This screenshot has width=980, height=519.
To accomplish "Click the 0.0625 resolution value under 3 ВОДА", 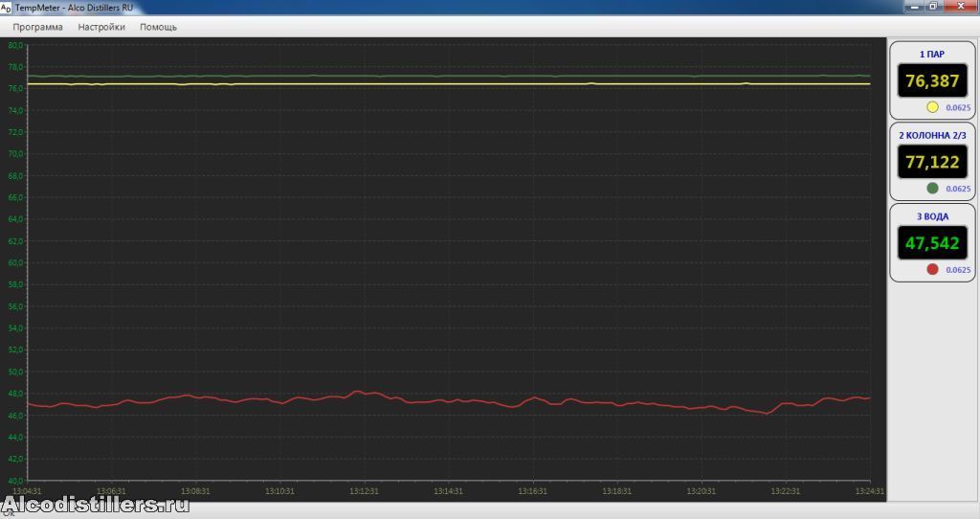I will (957, 271).
